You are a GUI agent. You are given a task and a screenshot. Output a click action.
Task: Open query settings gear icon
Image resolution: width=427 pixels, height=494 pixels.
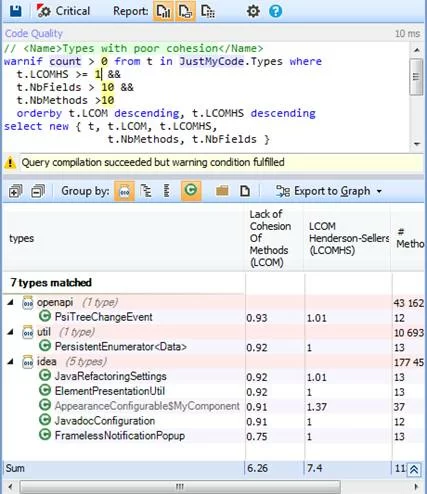(x=253, y=11)
